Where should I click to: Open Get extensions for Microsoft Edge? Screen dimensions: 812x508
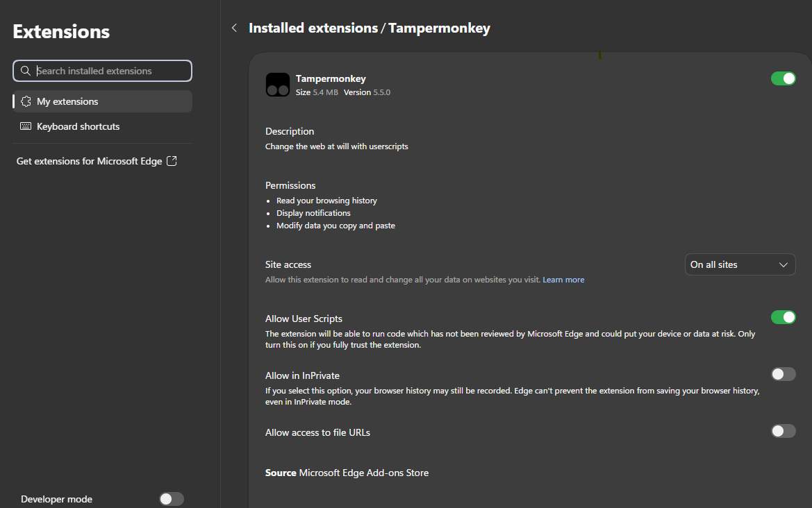click(x=97, y=161)
